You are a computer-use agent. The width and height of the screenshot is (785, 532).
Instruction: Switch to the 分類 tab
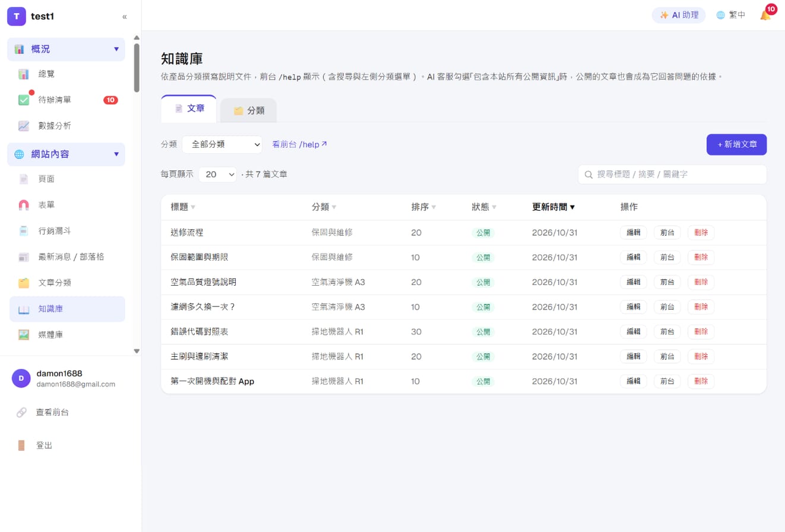pos(248,110)
